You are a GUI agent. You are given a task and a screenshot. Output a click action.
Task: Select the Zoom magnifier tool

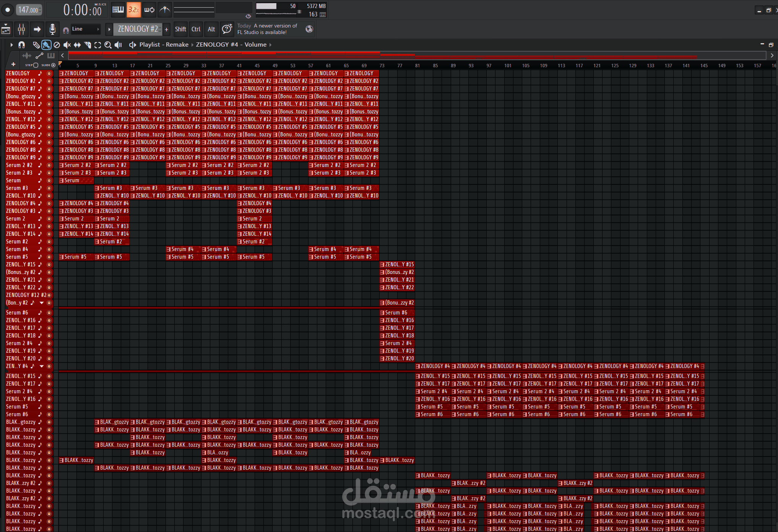pyautogui.click(x=108, y=45)
